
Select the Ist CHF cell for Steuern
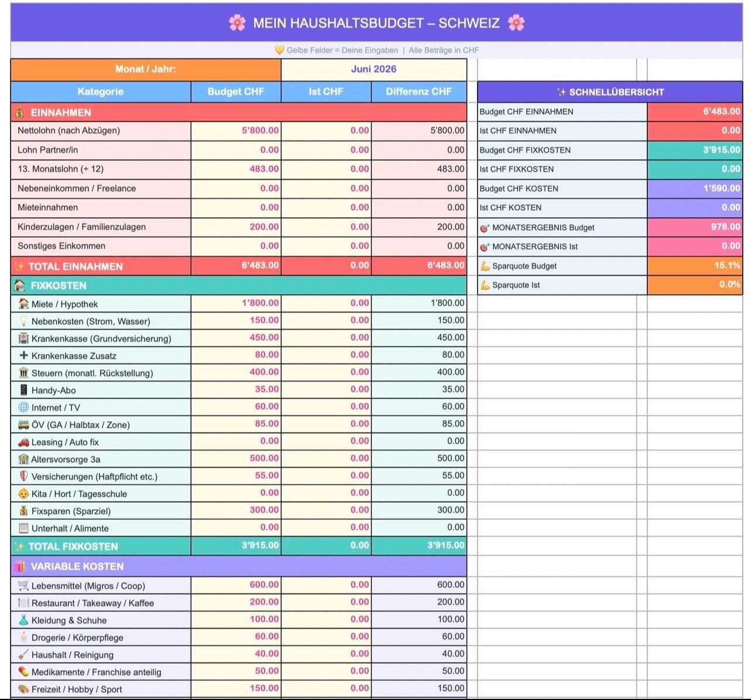coord(326,372)
